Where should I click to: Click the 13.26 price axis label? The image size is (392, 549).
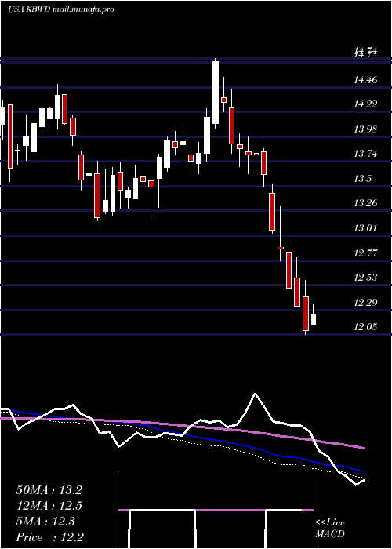(x=365, y=203)
